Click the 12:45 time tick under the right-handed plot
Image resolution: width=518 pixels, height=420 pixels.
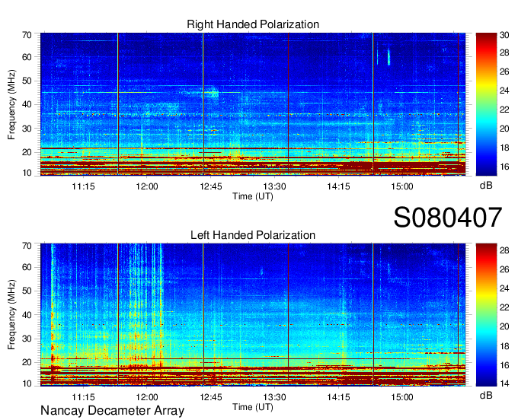pos(211,186)
